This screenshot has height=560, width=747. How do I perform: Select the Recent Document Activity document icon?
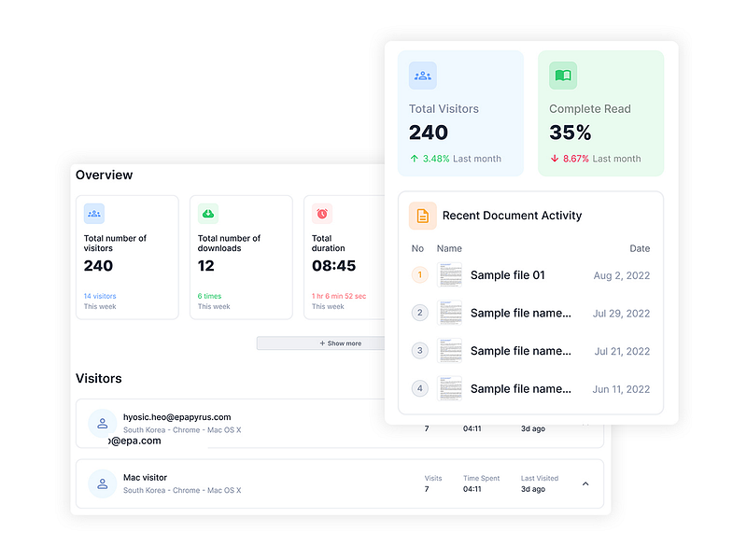(x=421, y=215)
